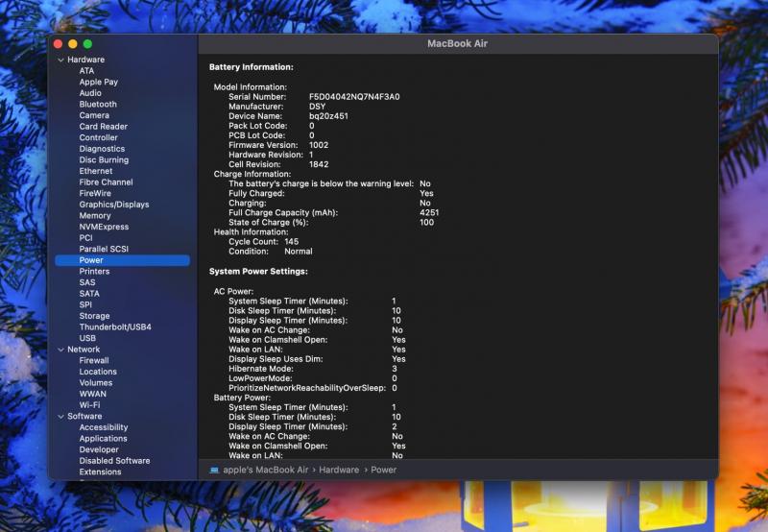Open Parallel SCSI entry
This screenshot has height=532, width=768.
pyautogui.click(x=104, y=249)
